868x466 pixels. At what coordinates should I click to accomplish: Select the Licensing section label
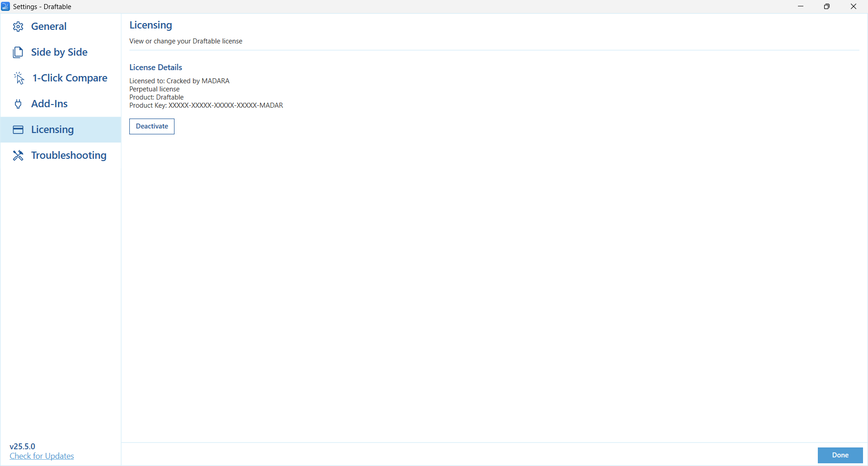pos(52,129)
